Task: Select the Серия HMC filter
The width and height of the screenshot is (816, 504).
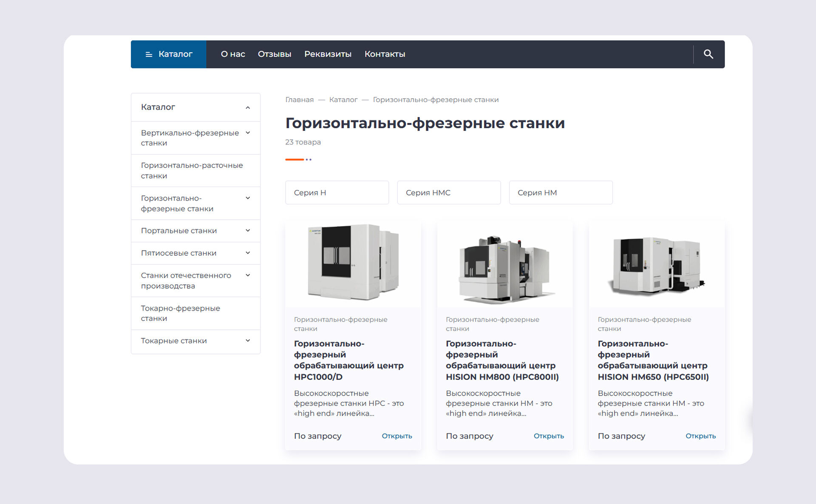Action: click(448, 193)
